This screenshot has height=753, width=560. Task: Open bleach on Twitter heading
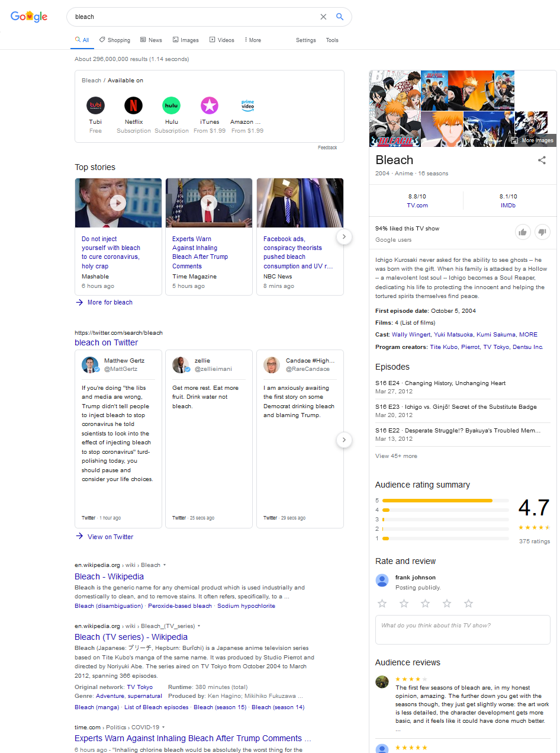[106, 342]
